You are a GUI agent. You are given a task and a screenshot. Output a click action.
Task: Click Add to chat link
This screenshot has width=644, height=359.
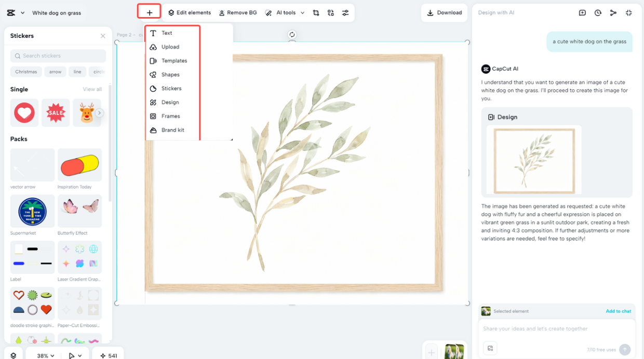coord(619,311)
